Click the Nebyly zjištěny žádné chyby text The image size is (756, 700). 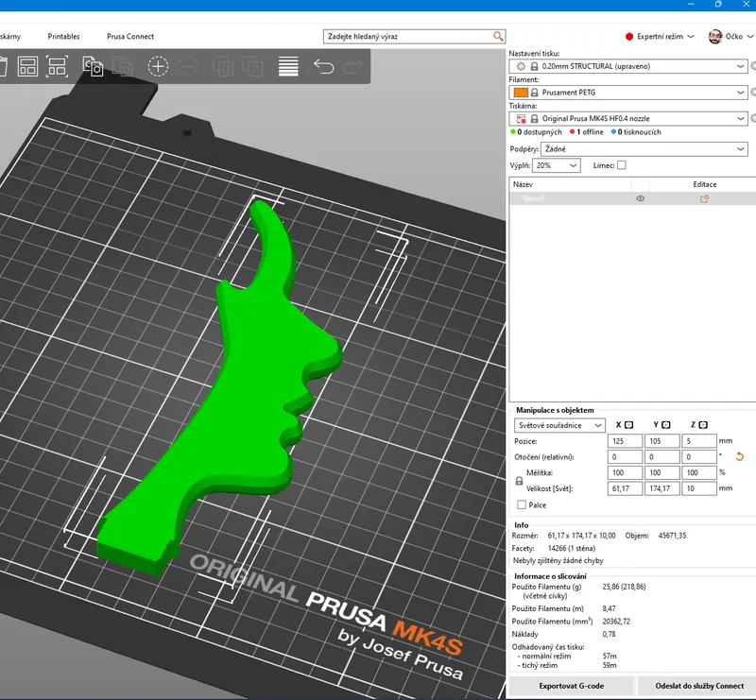pyautogui.click(x=558, y=561)
